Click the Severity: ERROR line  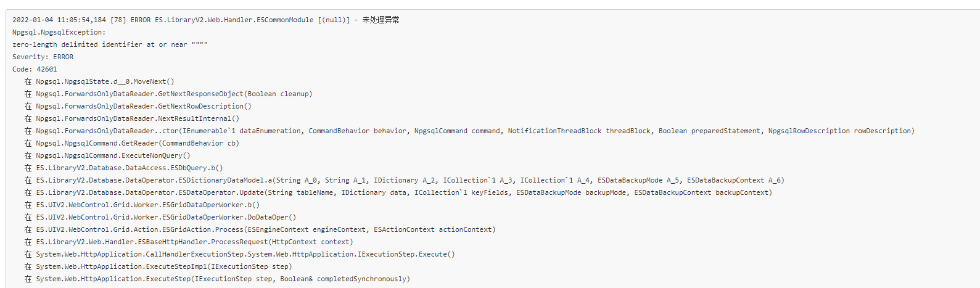(x=43, y=57)
